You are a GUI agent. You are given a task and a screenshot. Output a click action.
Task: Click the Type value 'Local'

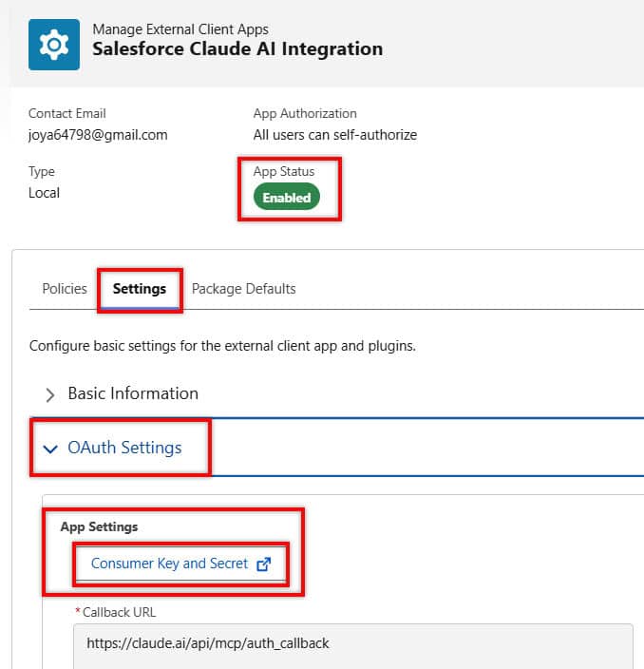(44, 193)
